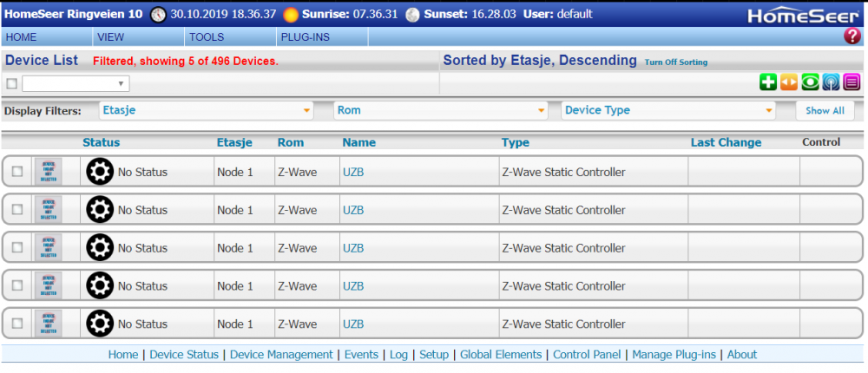Click the orange left-right arrows icon
Image resolution: width=868 pixels, height=373 pixels.
789,82
